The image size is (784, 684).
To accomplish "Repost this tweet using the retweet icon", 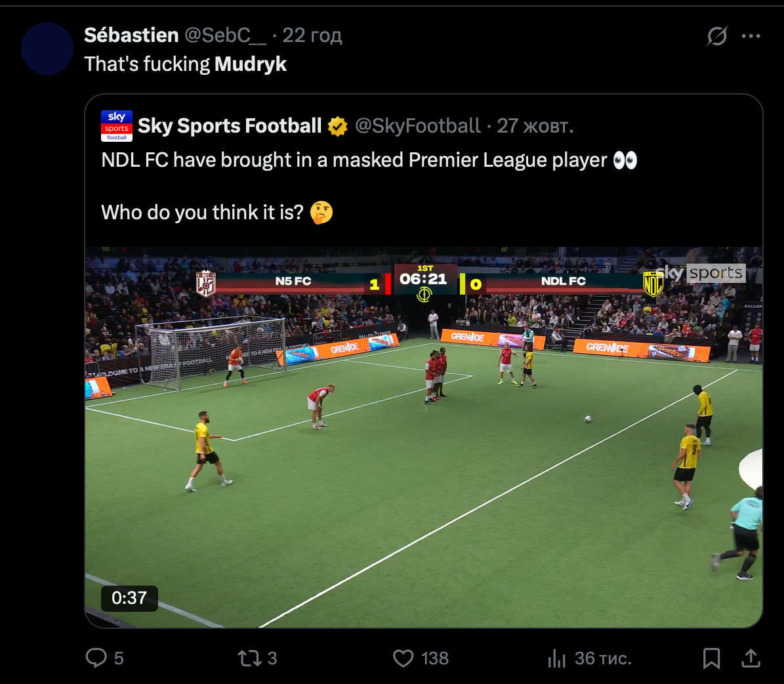I will [x=249, y=658].
